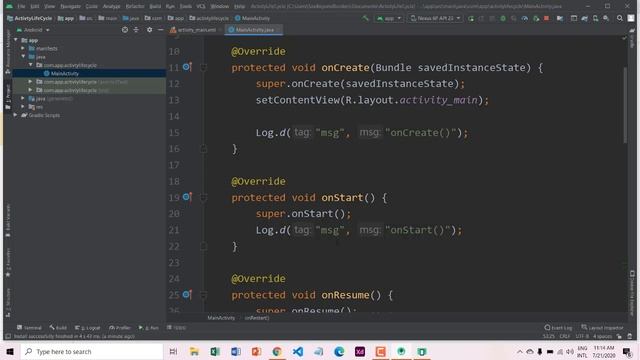The height and width of the screenshot is (360, 640).
Task: Click the editor vertical scrollbar
Action: [625, 105]
